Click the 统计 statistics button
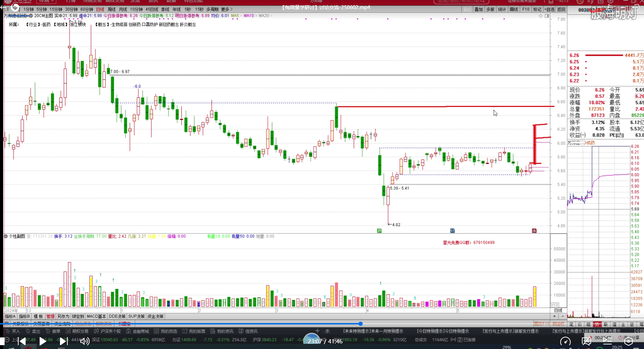 [x=502, y=9]
